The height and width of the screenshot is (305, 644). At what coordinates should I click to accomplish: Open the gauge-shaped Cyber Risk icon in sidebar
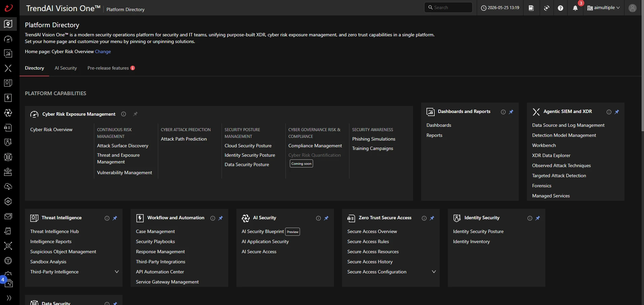[x=8, y=39]
